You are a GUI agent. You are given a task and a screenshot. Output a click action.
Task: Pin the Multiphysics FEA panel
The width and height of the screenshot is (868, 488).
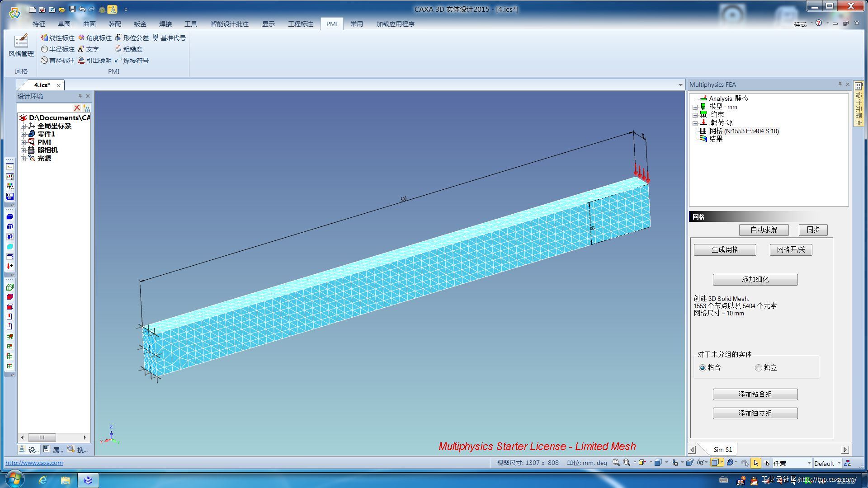pyautogui.click(x=840, y=84)
